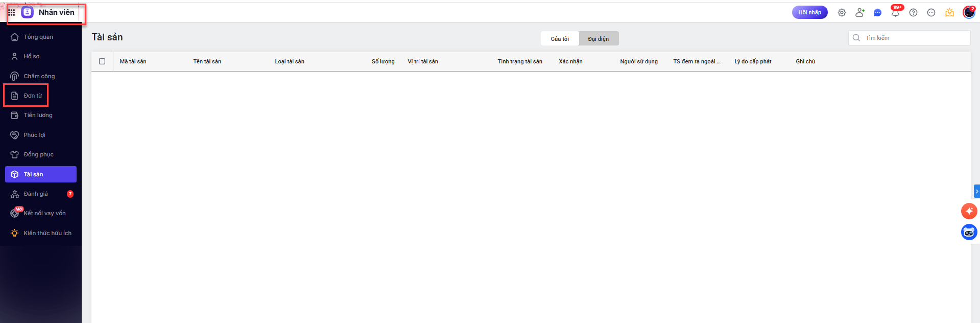Viewport: 980px width, 323px height.
Task: Open settings gear icon
Action: pos(842,13)
